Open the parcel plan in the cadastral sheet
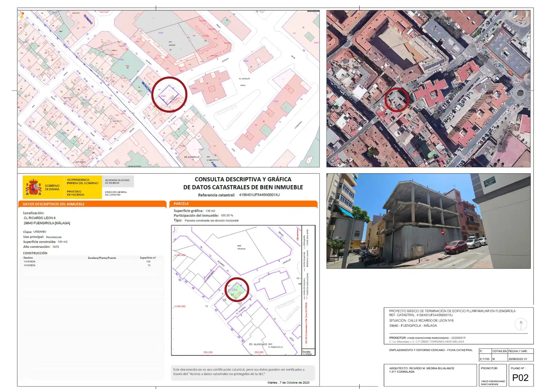 click(243, 290)
